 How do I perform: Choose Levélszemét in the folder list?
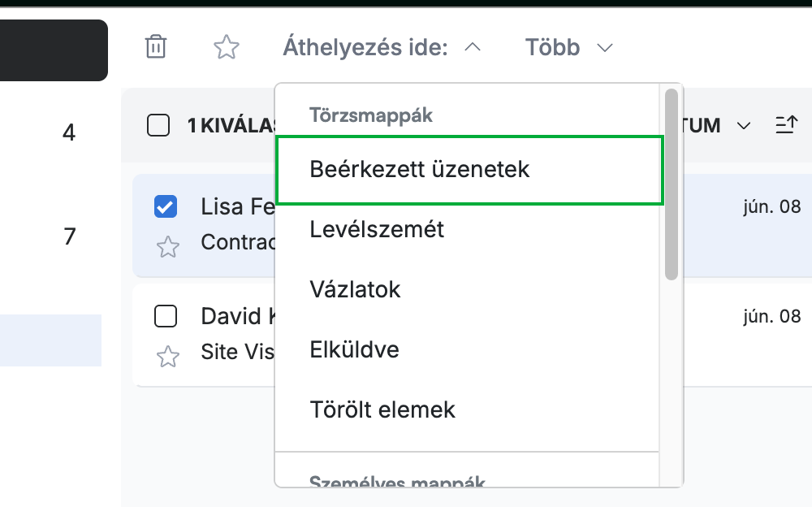(468, 230)
